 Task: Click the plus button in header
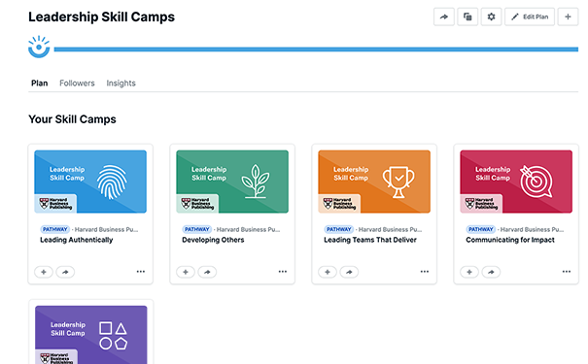pyautogui.click(x=568, y=17)
